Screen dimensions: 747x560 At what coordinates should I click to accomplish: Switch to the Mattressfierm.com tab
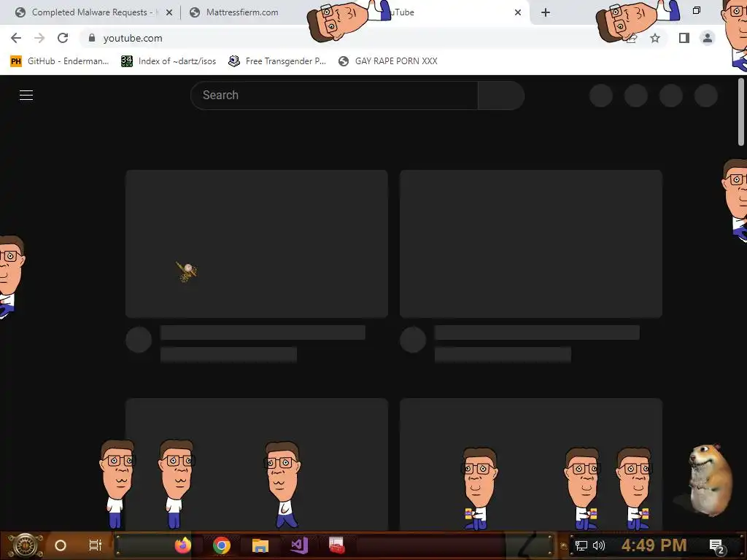click(242, 12)
